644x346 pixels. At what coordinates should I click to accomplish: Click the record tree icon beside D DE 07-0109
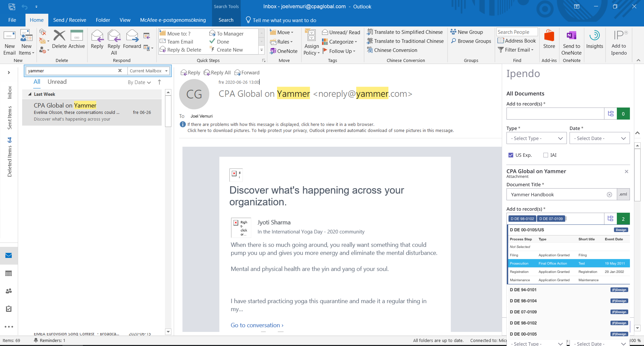point(610,219)
